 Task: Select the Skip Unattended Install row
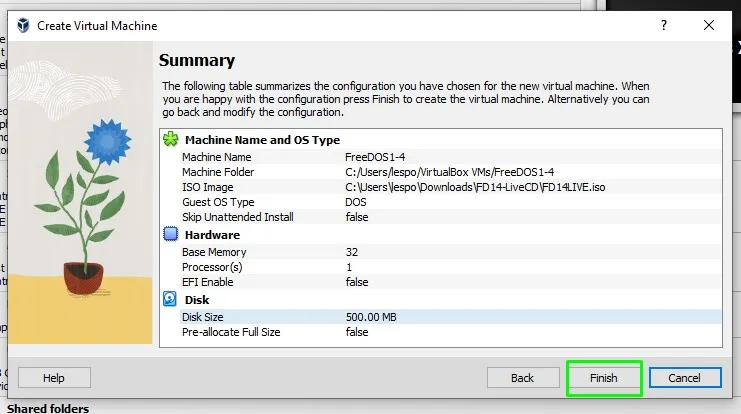[450, 217]
